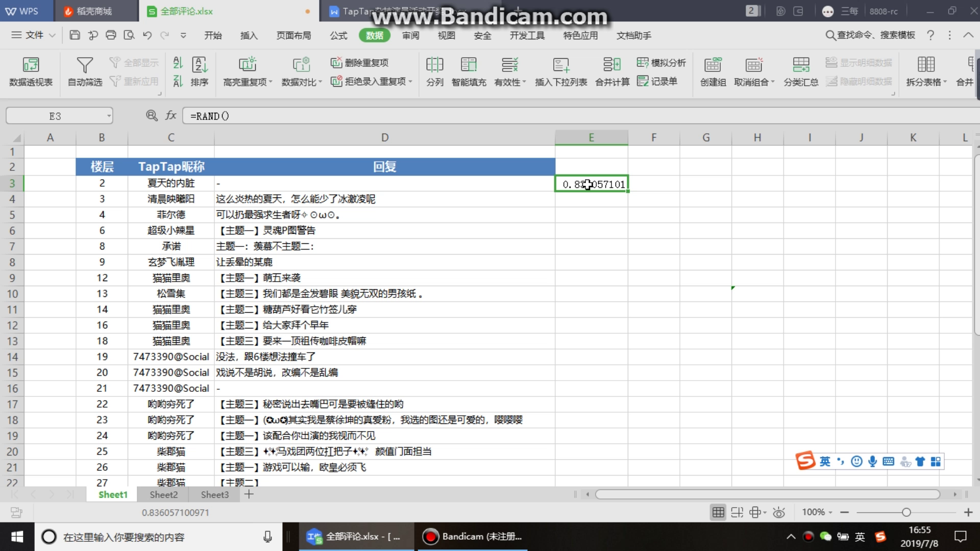Switch to Sheet3 tab

(214, 494)
